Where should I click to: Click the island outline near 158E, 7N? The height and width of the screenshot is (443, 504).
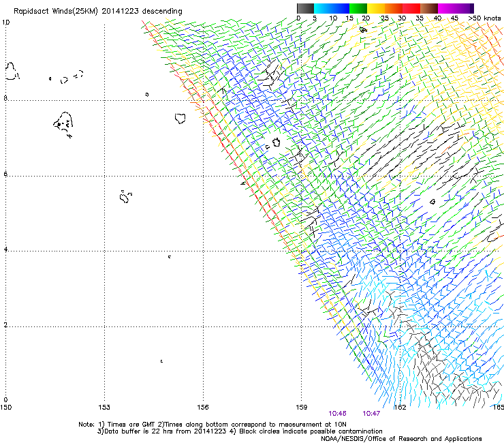coord(276,142)
